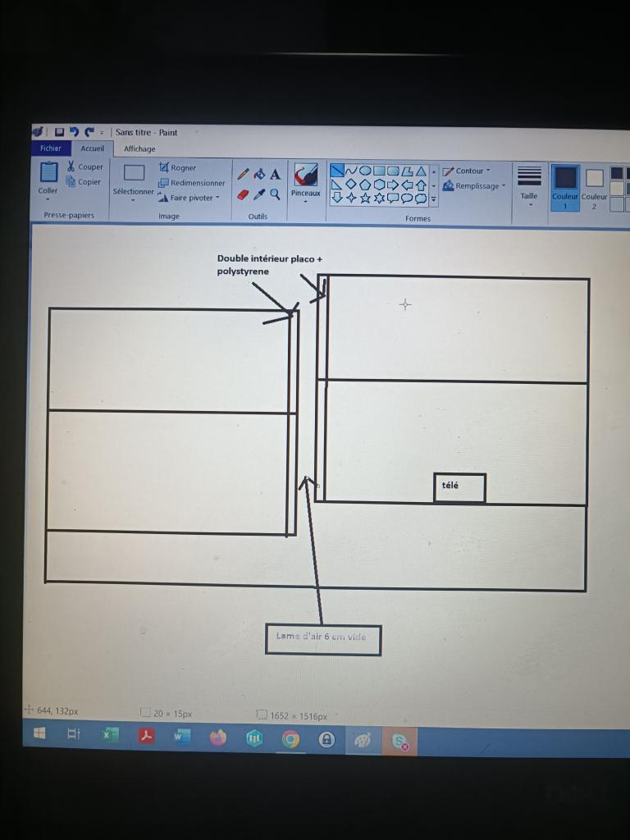The image size is (630, 840).
Task: Click the Rogner crop button
Action: tap(178, 167)
